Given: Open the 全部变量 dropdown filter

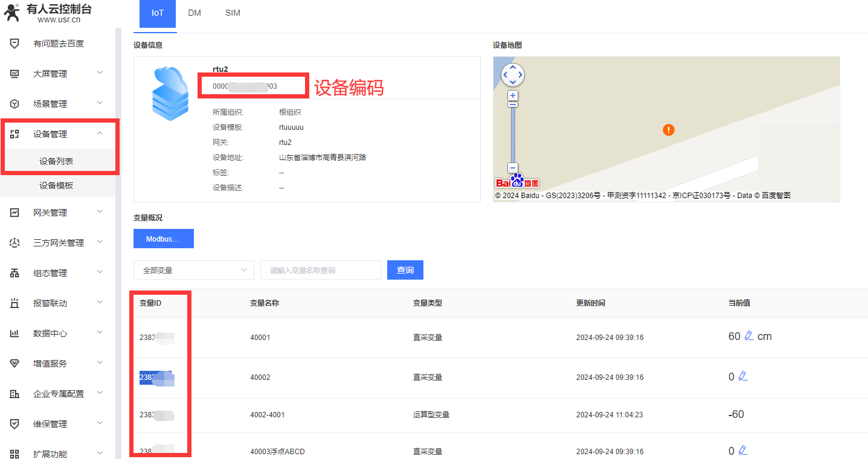Looking at the screenshot, I should point(193,271).
